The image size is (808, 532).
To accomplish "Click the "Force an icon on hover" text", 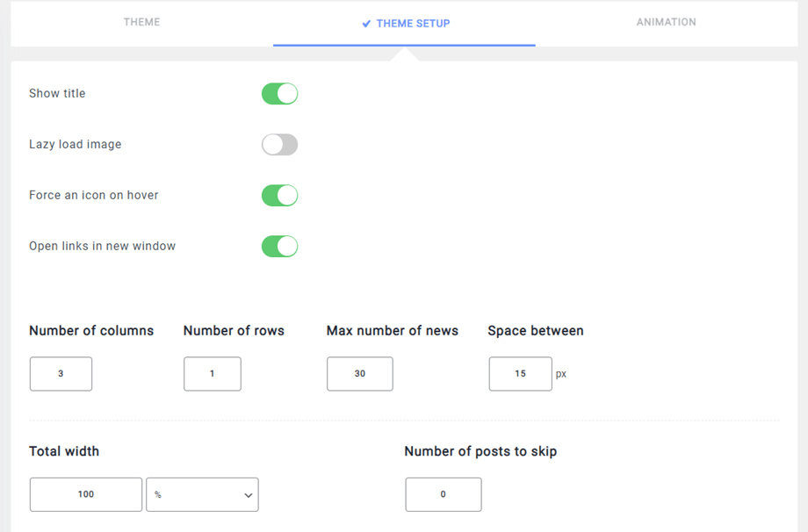I will [x=94, y=195].
